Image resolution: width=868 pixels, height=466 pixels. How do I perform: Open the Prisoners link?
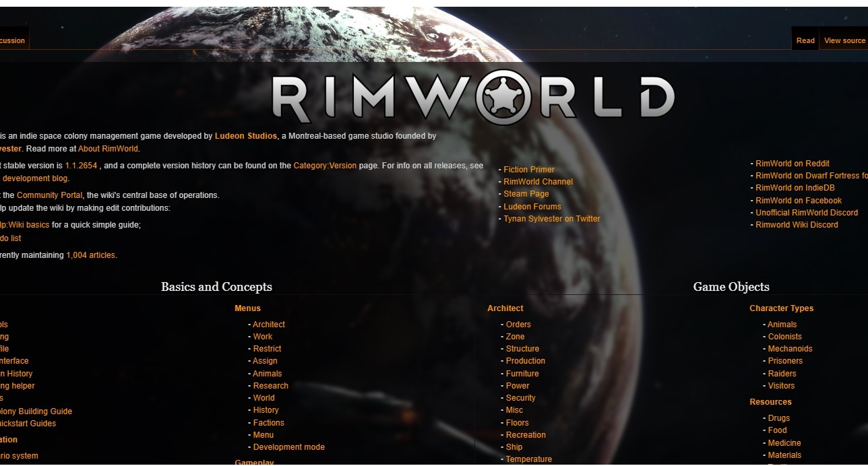(785, 361)
